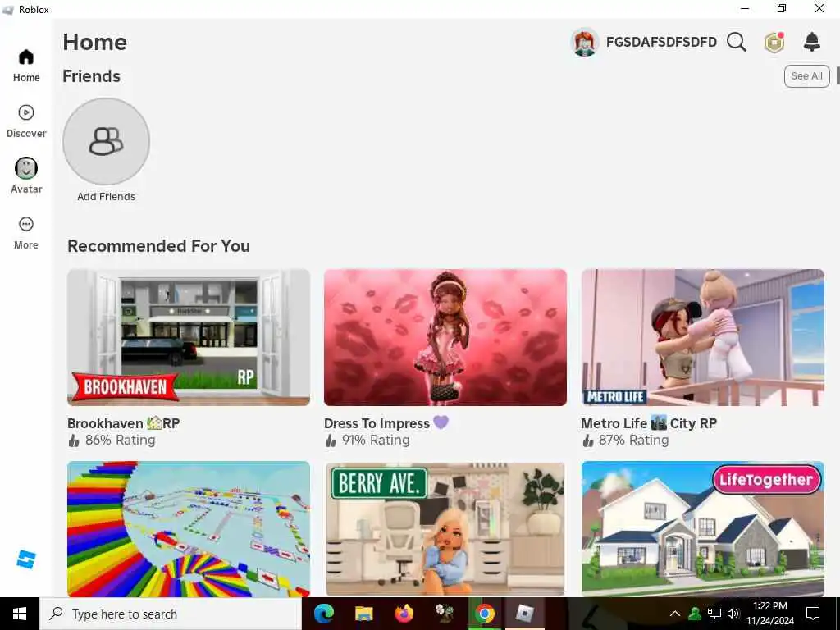840x630 pixels.
Task: Click the volume speaker tray icon
Action: coord(733,614)
